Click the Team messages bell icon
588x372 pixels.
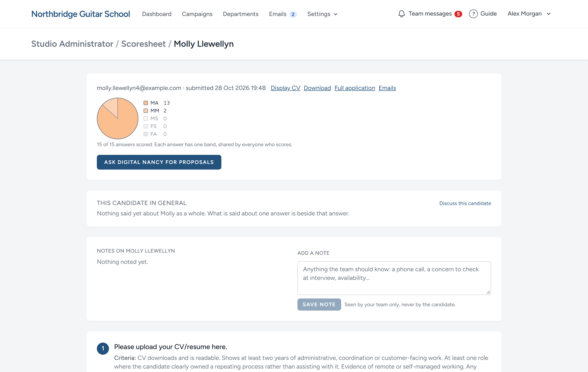[401, 14]
